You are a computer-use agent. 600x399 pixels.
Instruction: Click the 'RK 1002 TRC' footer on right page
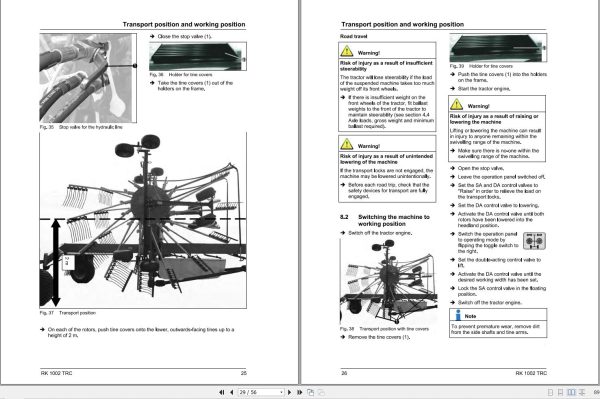[x=531, y=373]
